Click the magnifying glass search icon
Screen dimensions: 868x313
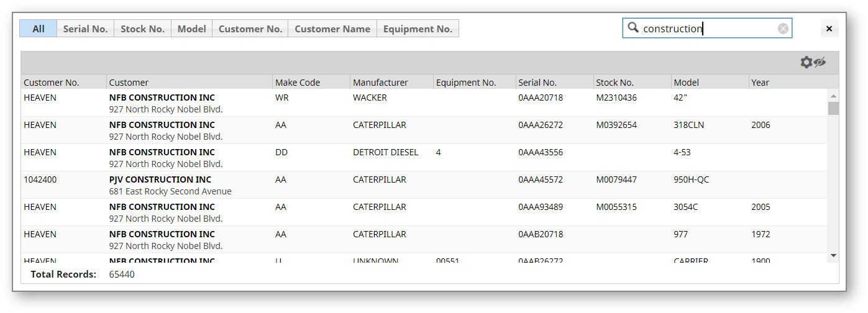pos(633,28)
